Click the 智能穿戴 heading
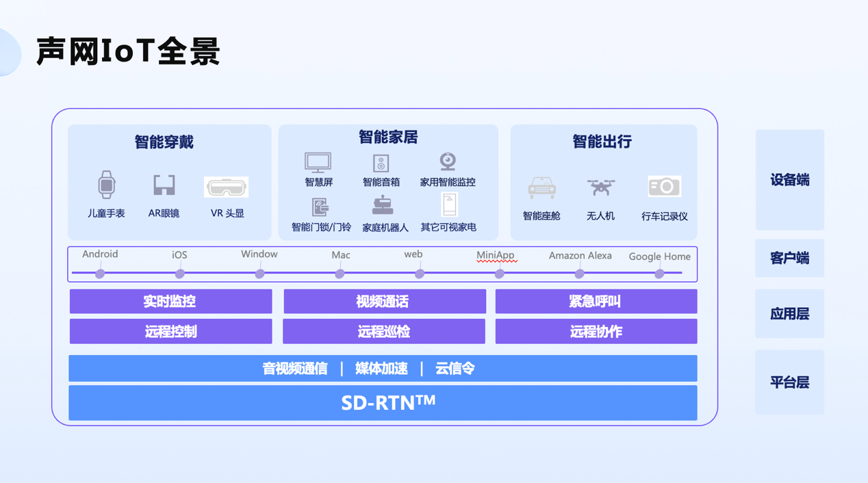The width and height of the screenshot is (868, 483). (x=164, y=142)
